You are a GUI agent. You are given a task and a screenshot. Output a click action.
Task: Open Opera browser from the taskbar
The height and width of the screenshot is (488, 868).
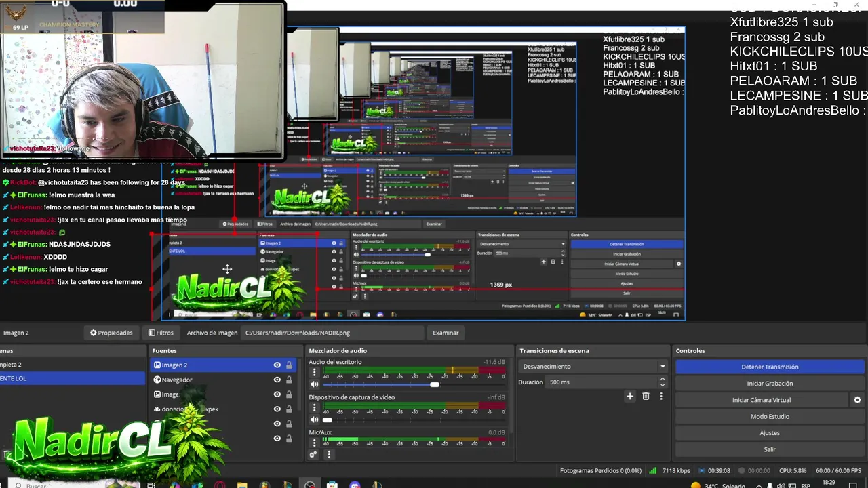(220, 485)
